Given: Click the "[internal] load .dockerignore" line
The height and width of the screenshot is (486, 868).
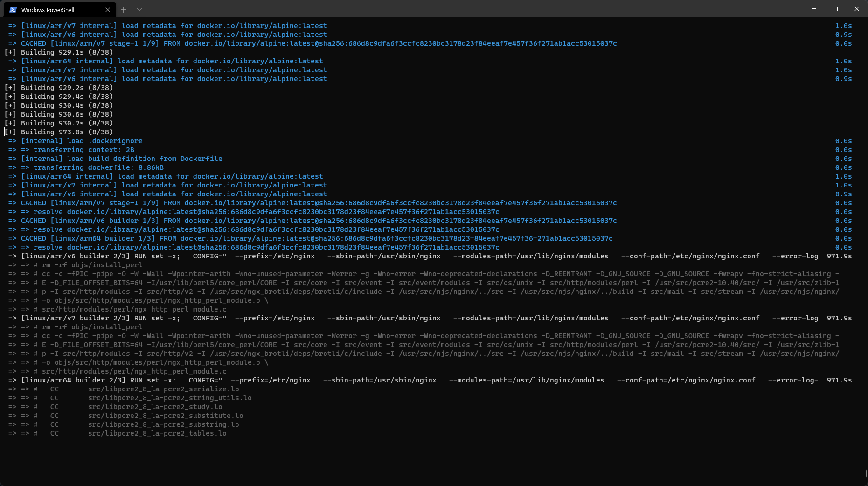Looking at the screenshot, I should point(82,141).
